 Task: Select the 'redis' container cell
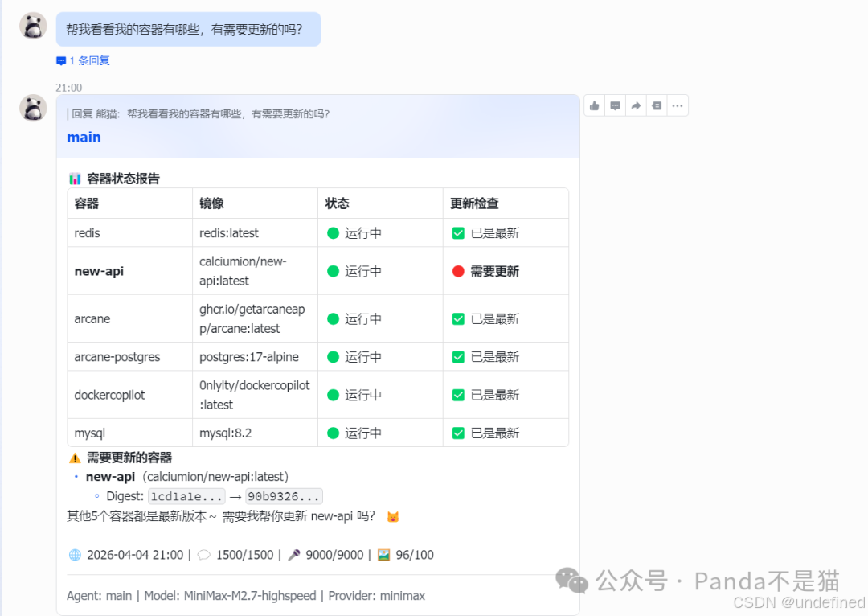coord(130,232)
